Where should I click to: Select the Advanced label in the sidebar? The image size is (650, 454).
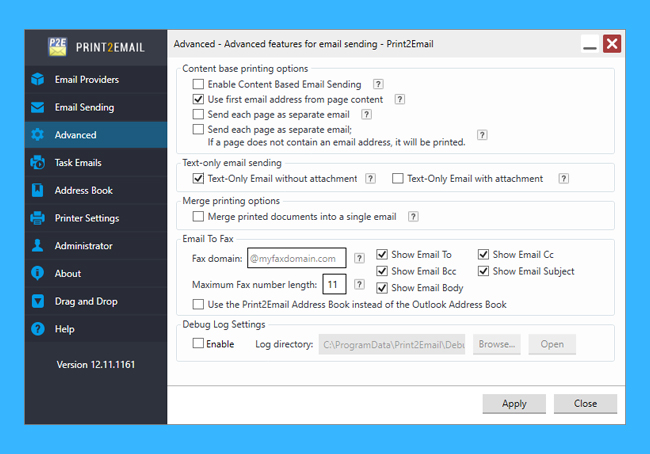pyautogui.click(x=75, y=135)
